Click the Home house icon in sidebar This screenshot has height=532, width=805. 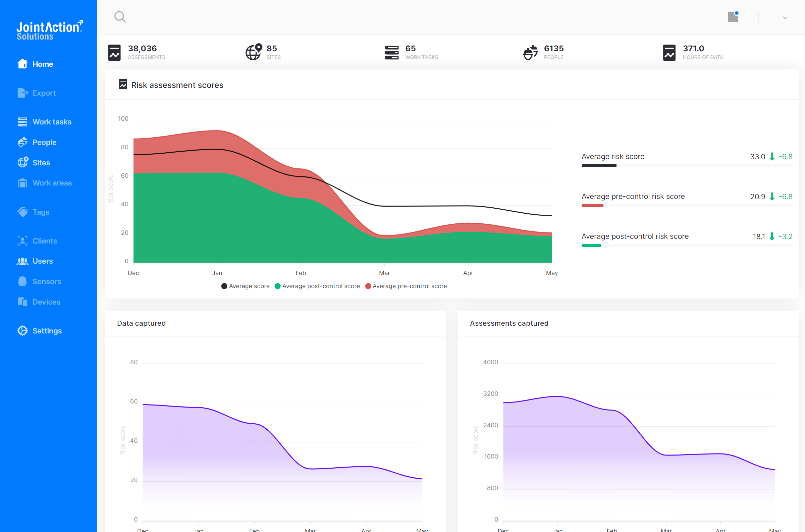22,64
